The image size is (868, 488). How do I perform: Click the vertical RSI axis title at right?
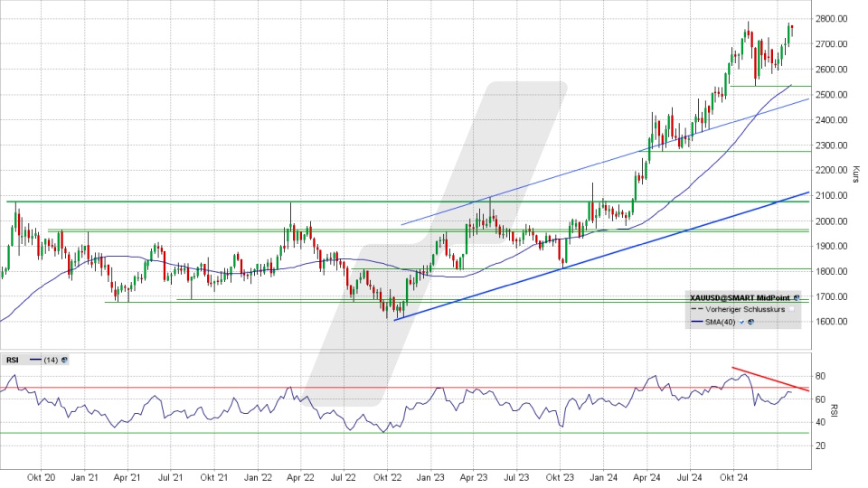pyautogui.click(x=835, y=410)
